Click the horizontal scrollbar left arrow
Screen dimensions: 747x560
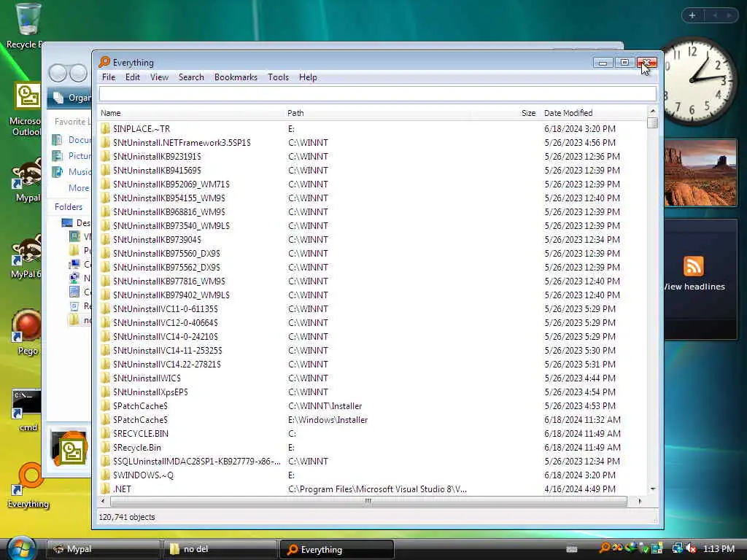(104, 501)
